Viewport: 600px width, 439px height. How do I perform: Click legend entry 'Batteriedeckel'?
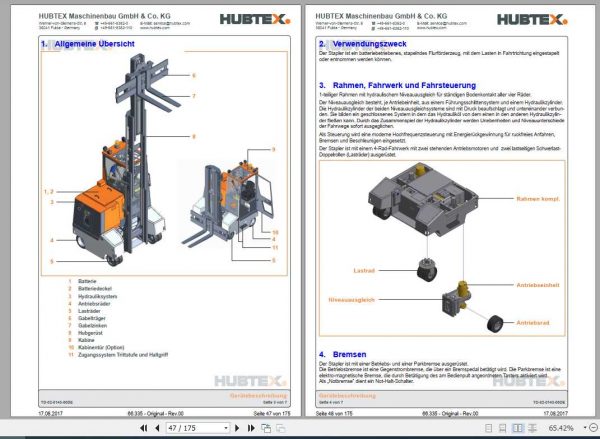[x=95, y=289]
